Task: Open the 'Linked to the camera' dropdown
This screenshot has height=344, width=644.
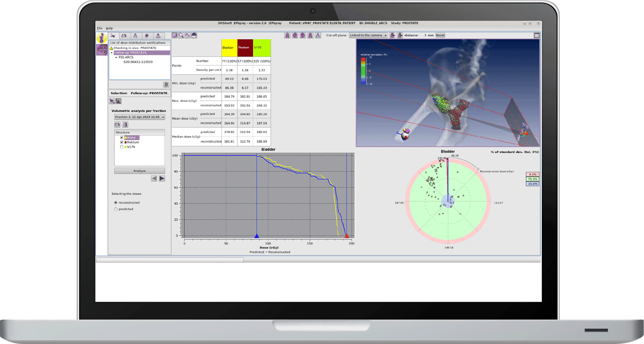Action: 368,35
